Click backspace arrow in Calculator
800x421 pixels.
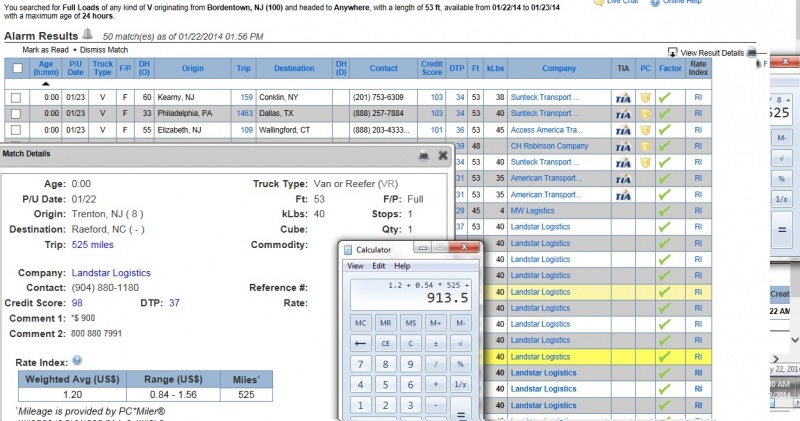(360, 343)
